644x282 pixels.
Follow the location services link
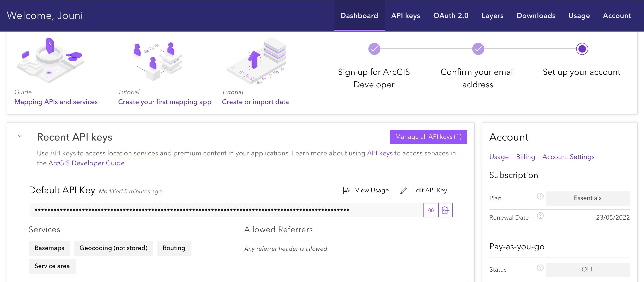point(133,153)
